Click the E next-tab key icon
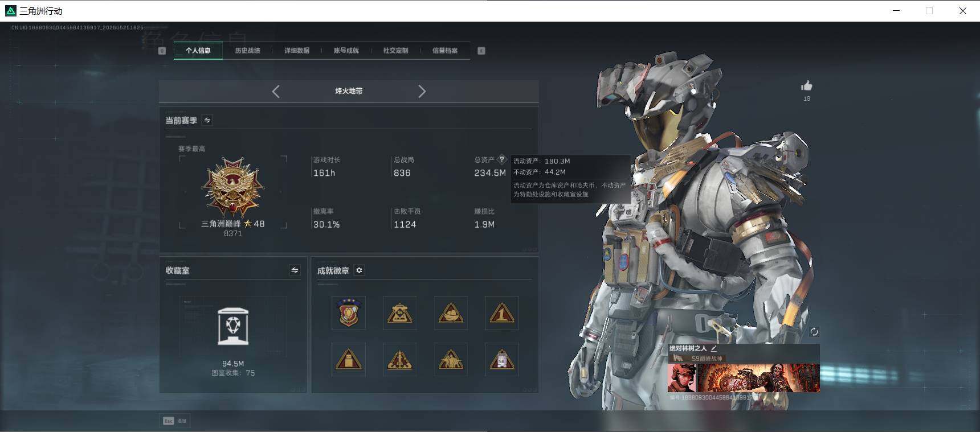980x432 pixels. click(481, 51)
